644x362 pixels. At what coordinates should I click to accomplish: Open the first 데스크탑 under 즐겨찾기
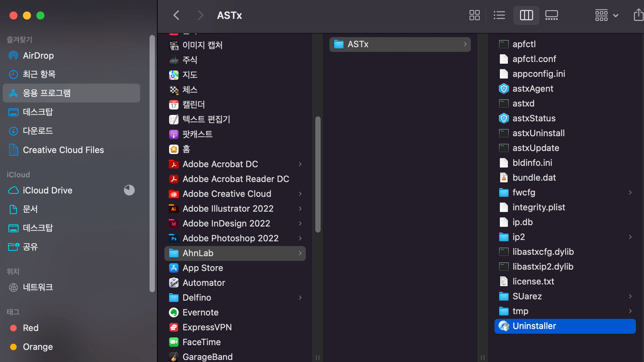(71, 112)
